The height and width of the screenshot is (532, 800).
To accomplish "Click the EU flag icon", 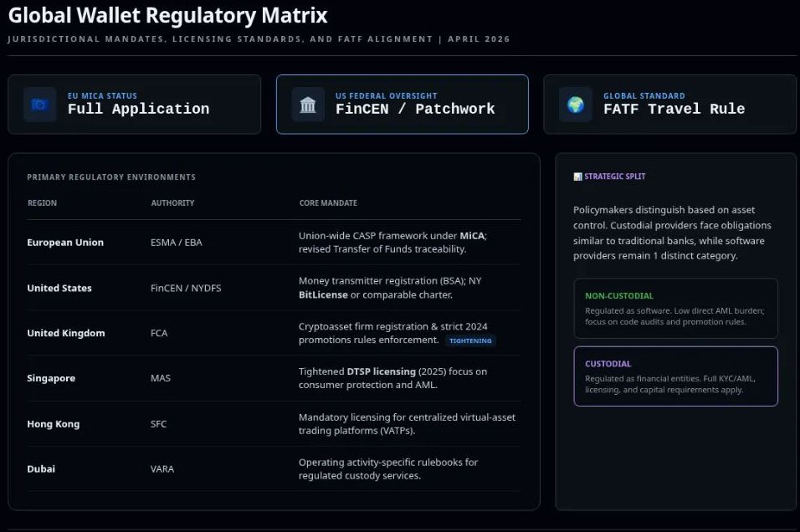I will coord(39,105).
